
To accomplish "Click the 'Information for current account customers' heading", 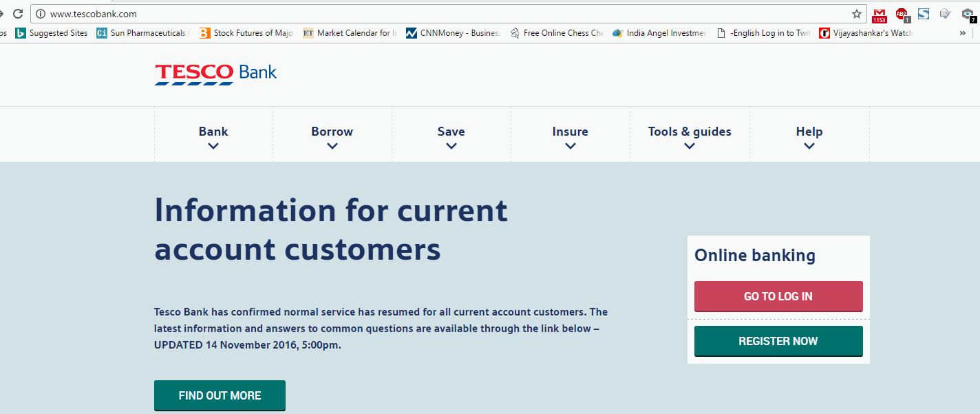I will 331,229.
